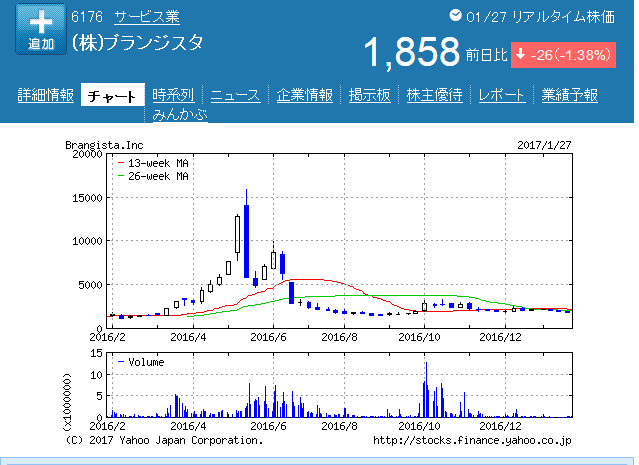Open the サービス業 sector link
This screenshot has width=639, height=465.
pos(147,17)
